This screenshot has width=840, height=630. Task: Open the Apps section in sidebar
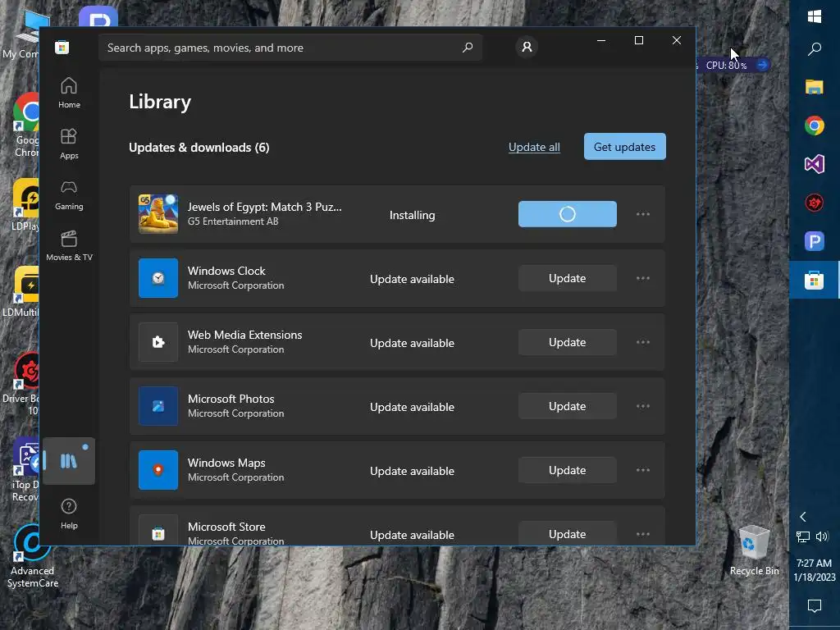[x=69, y=144]
